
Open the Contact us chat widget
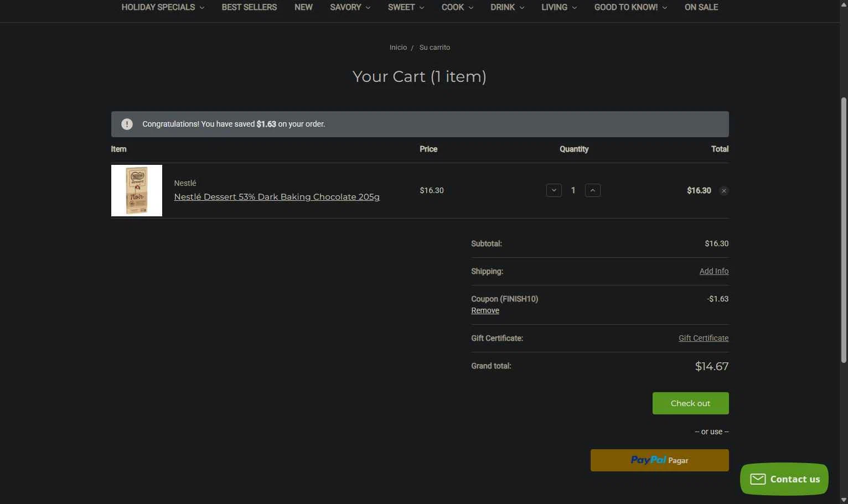784,479
